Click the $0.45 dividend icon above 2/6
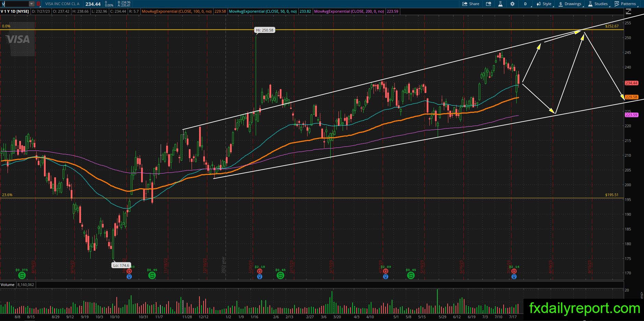Viewport: 644px width, 321px height. pos(280,275)
